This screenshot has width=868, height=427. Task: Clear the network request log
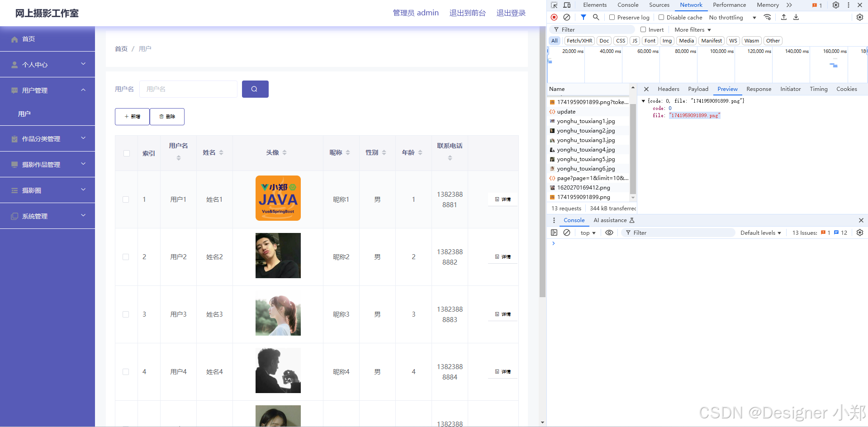567,17
